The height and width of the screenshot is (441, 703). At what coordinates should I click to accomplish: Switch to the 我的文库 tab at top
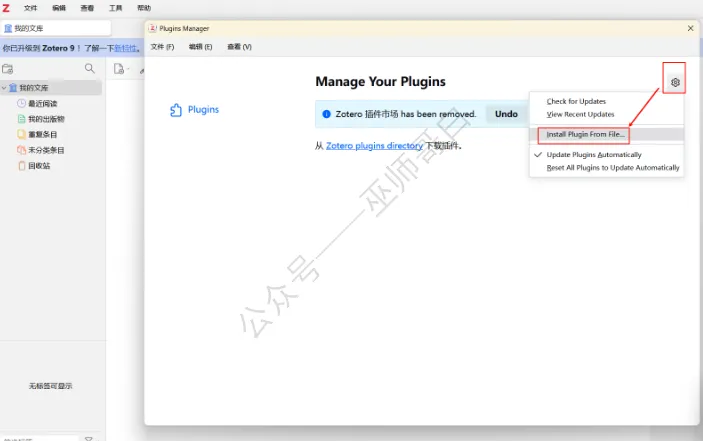coord(56,28)
